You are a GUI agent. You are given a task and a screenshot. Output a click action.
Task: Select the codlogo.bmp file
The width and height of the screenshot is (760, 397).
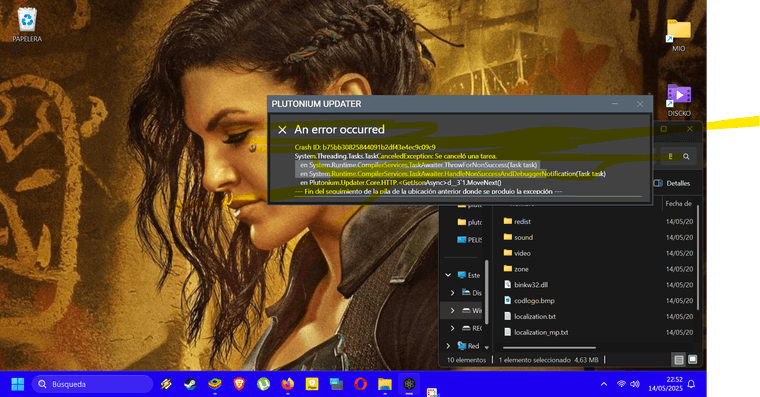534,301
